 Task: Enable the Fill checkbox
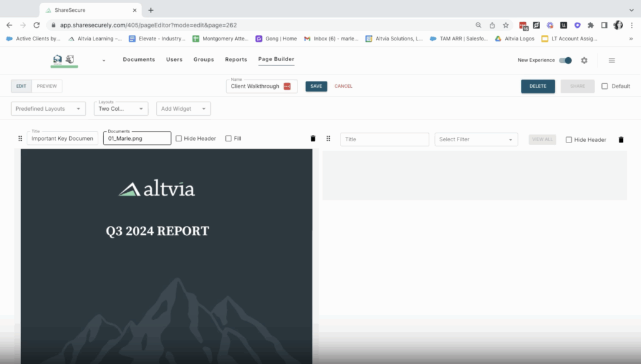click(x=228, y=139)
